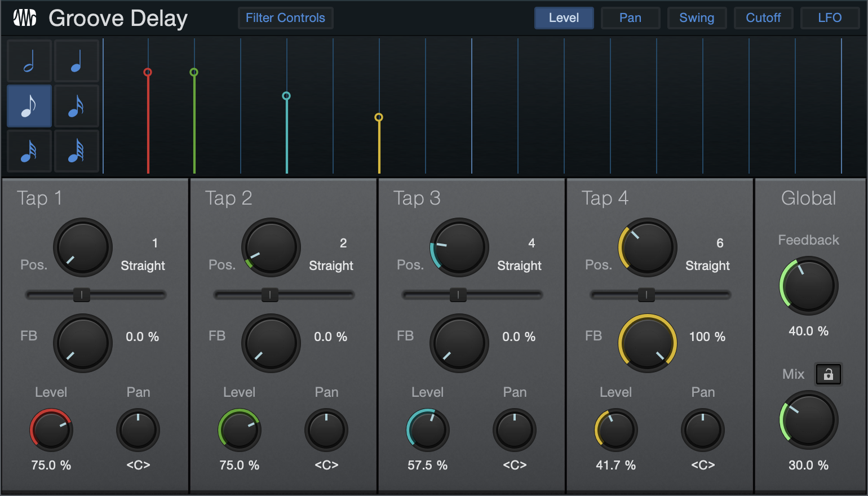Click Tap 1 Level value 75.0 %

(x=51, y=466)
